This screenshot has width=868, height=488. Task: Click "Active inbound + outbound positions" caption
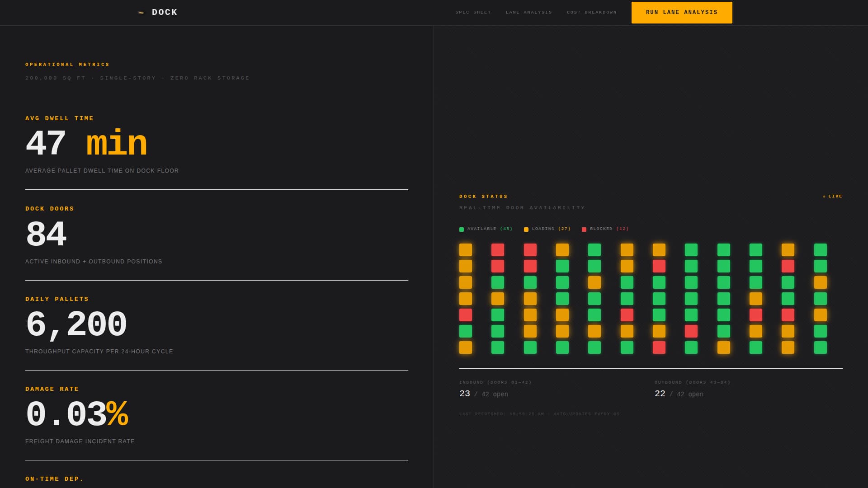pyautogui.click(x=94, y=262)
